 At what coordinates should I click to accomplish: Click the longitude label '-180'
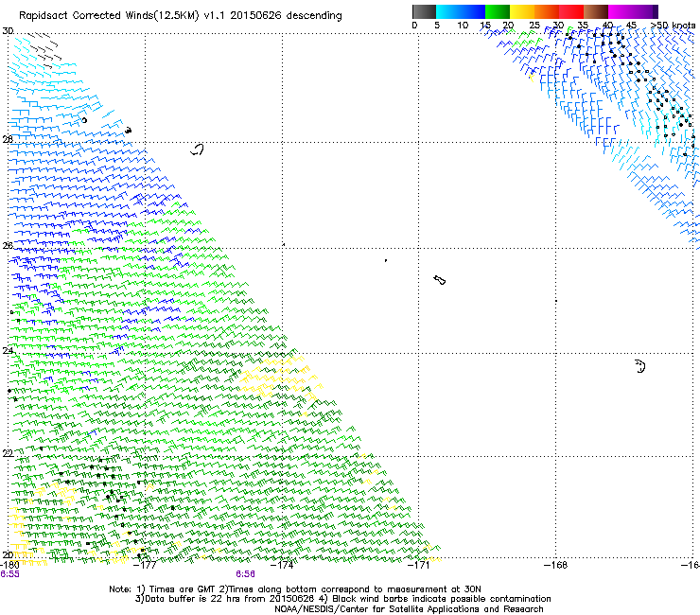pyautogui.click(x=9, y=565)
